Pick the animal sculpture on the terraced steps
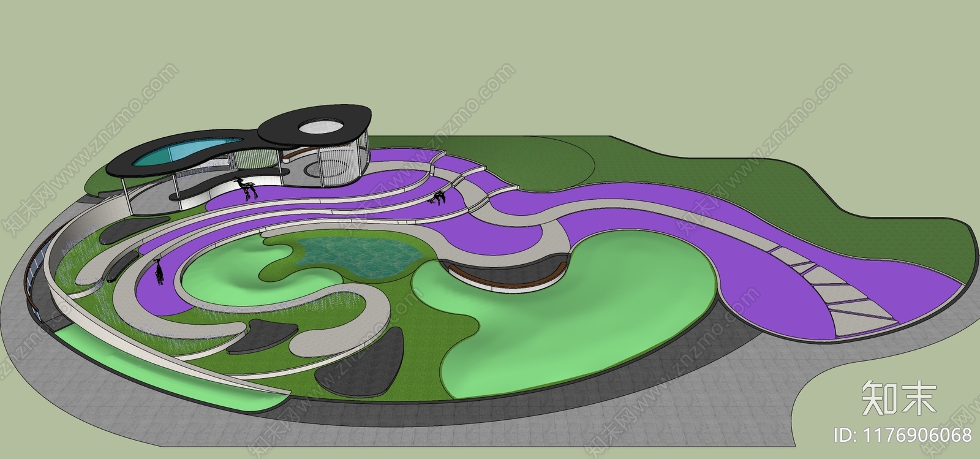Viewport: 980px width, 459px height. point(439,198)
